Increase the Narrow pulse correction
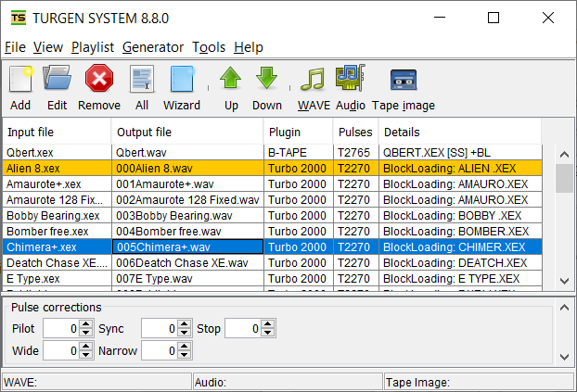 (184, 346)
